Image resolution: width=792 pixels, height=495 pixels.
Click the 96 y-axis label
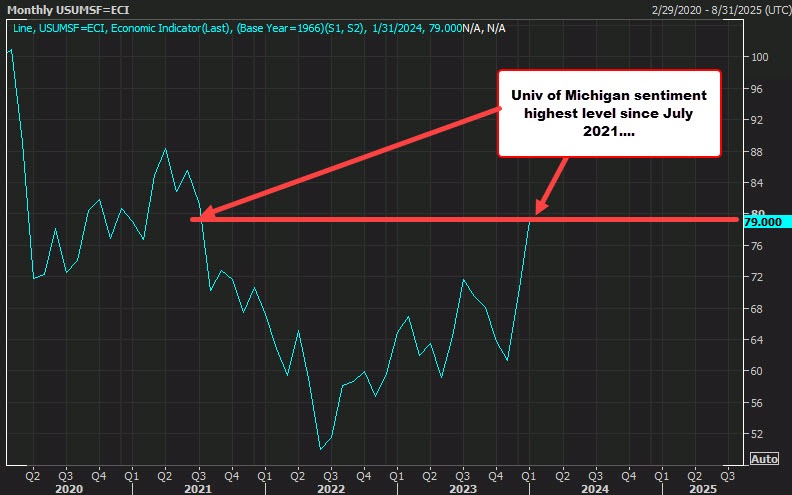pyautogui.click(x=757, y=89)
